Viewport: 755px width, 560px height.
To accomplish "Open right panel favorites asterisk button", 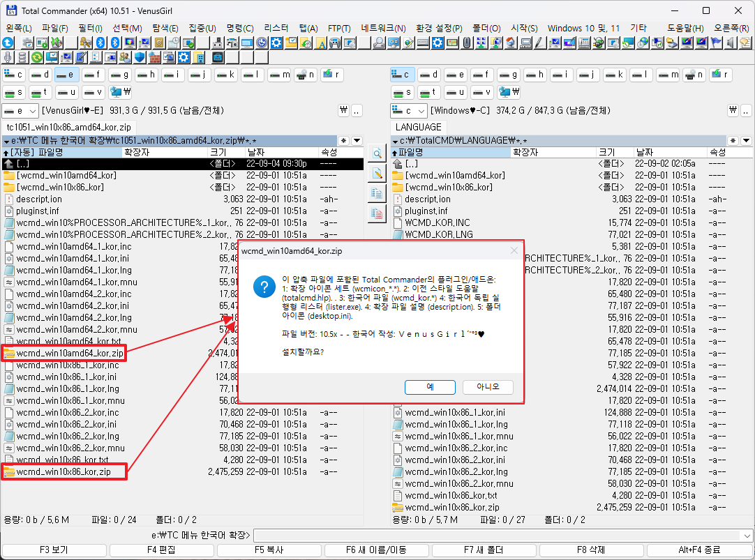I will (x=733, y=141).
